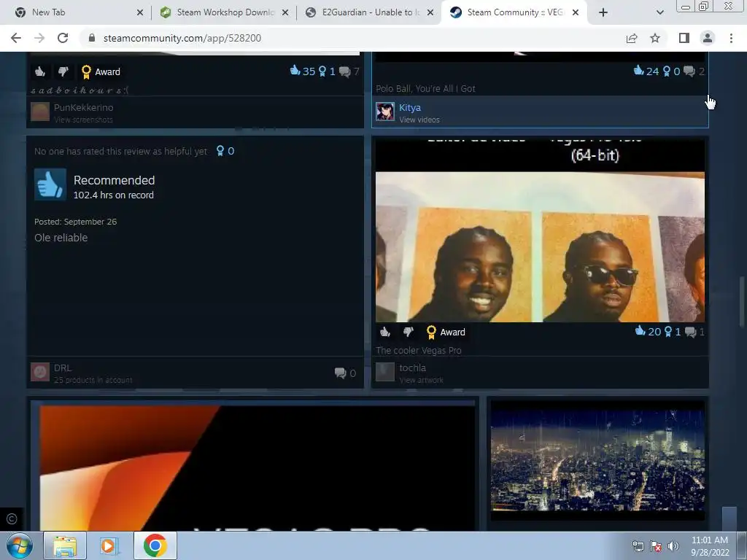Image resolution: width=747 pixels, height=560 pixels.
Task: Open Kitya's avatar image
Action: click(385, 112)
